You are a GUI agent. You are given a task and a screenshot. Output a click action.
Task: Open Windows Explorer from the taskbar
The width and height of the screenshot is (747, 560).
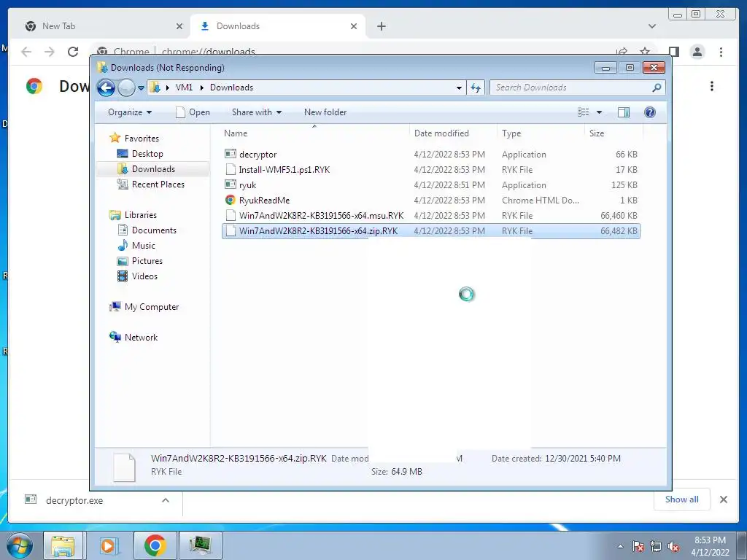click(63, 545)
